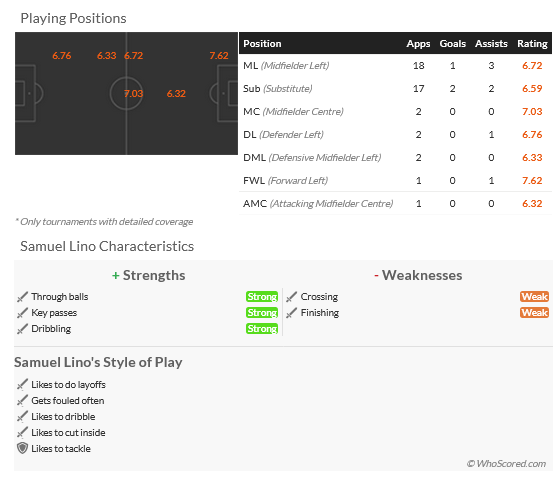Screen dimensions: 560x477
Task: Click the sword icon beside Likes to cut inside
Action: (22, 433)
